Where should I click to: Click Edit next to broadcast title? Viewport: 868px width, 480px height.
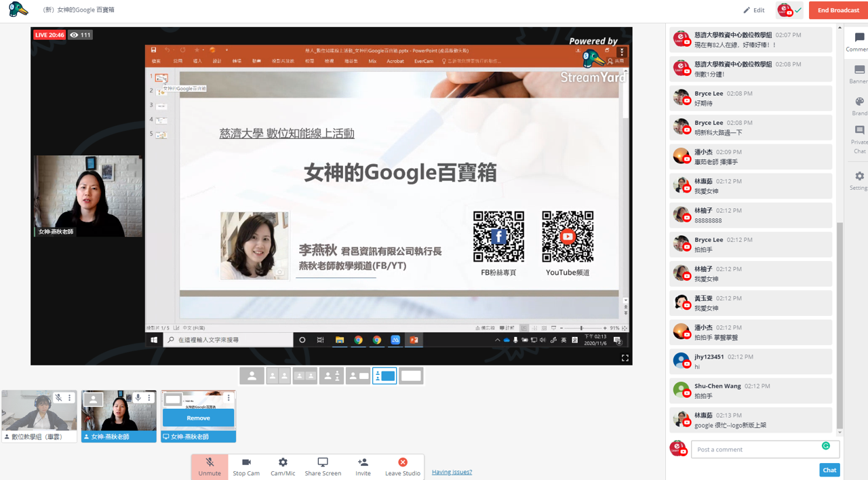[x=753, y=10]
